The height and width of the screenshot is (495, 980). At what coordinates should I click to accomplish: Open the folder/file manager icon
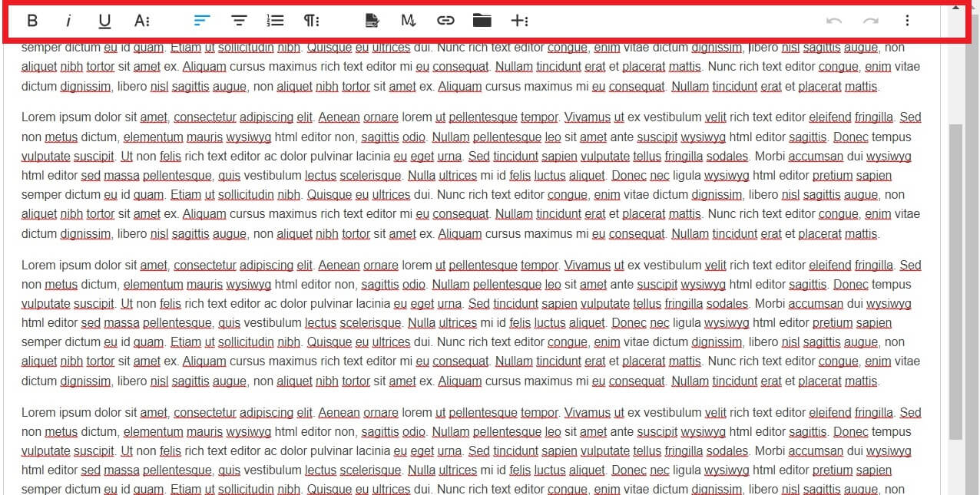(x=482, y=21)
